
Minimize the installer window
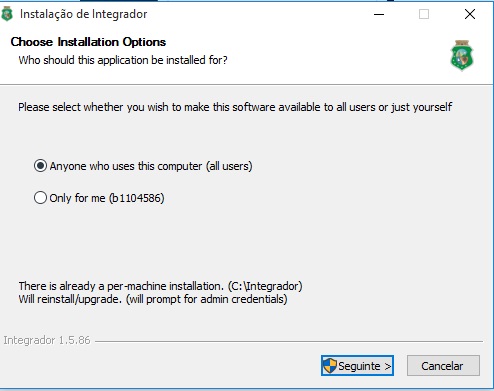pyautogui.click(x=379, y=14)
